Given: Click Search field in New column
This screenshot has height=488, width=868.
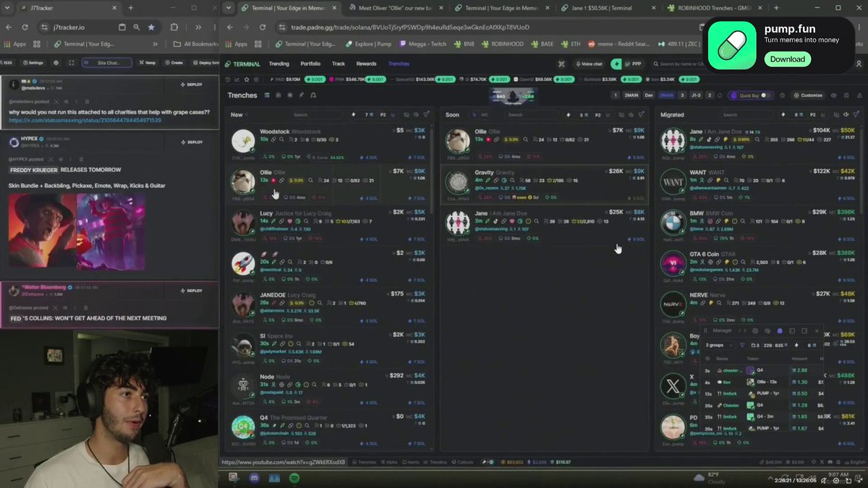Looking at the screenshot, I should (317, 115).
